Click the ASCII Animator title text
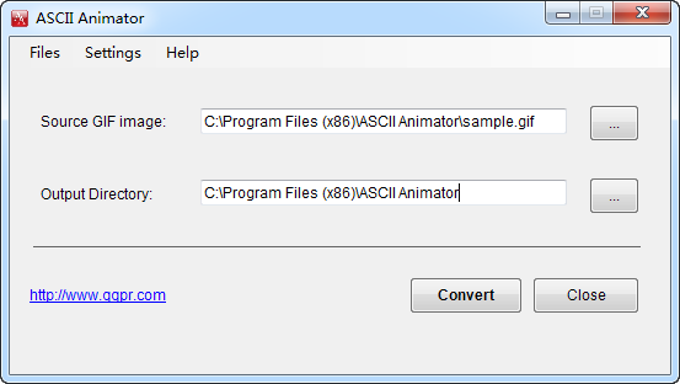Image resolution: width=680 pixels, height=384 pixels. point(90,18)
